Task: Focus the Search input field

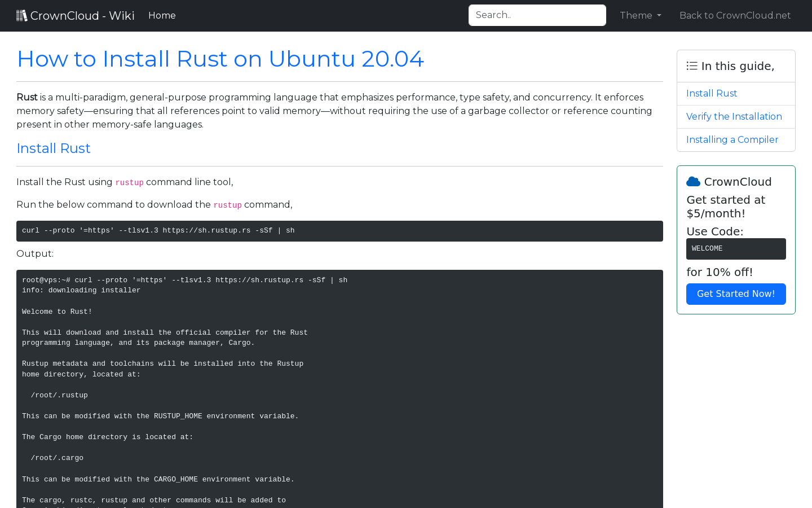Action: point(537,15)
